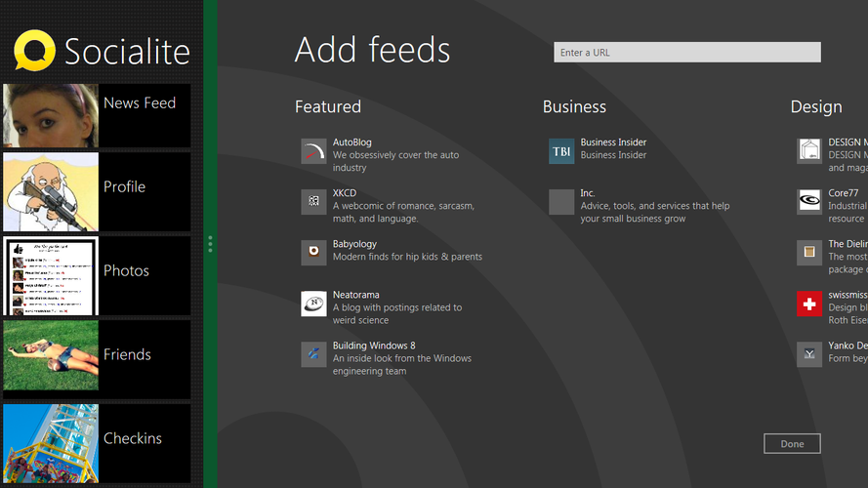
Task: Click 'We obsessively cover the auto industry' description
Action: coord(395,162)
